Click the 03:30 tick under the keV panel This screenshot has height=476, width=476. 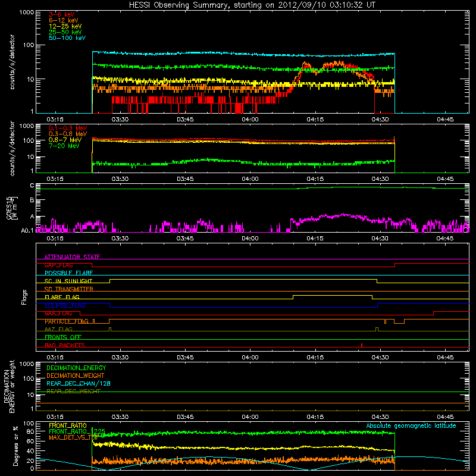point(120,120)
